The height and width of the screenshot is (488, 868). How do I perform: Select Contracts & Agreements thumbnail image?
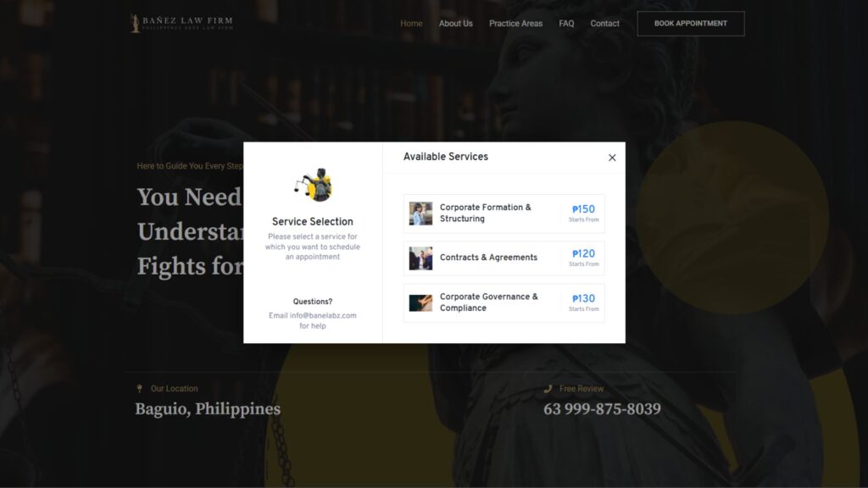[x=420, y=258]
